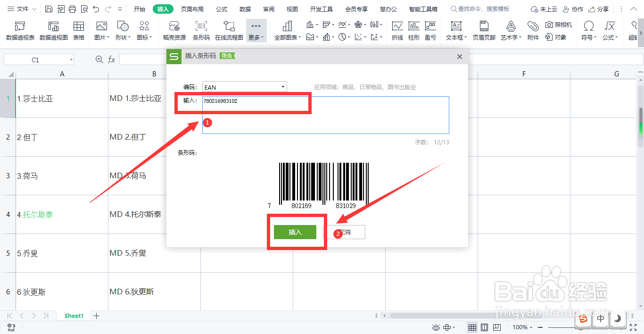Open the Name Box C1 dropdown
The image size is (644, 334).
point(71,60)
